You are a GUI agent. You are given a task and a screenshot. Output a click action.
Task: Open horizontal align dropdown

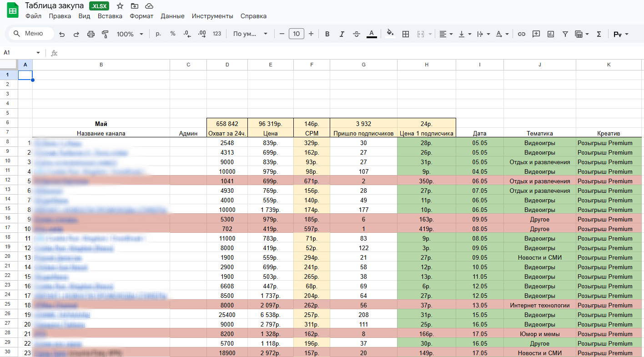[446, 34]
